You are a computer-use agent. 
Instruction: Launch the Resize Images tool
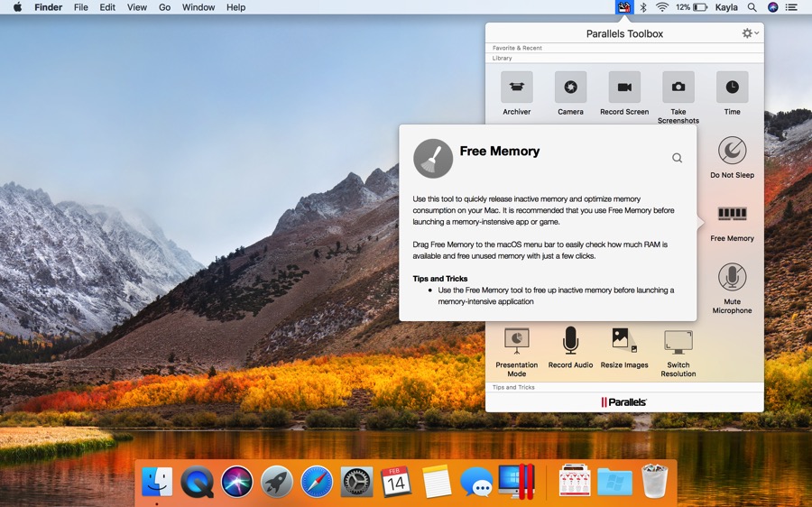click(624, 341)
